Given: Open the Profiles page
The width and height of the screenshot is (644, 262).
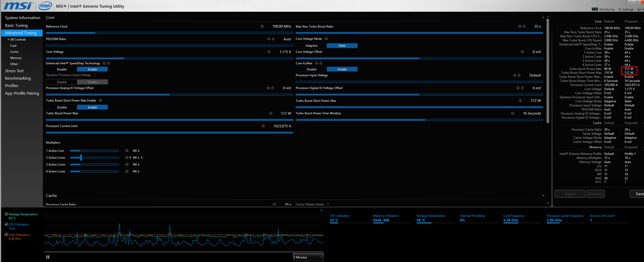Looking at the screenshot, I should (12, 86).
